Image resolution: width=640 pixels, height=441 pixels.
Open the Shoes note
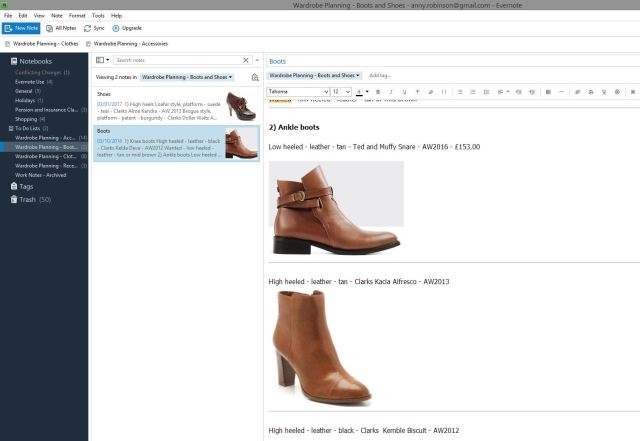coord(176,106)
